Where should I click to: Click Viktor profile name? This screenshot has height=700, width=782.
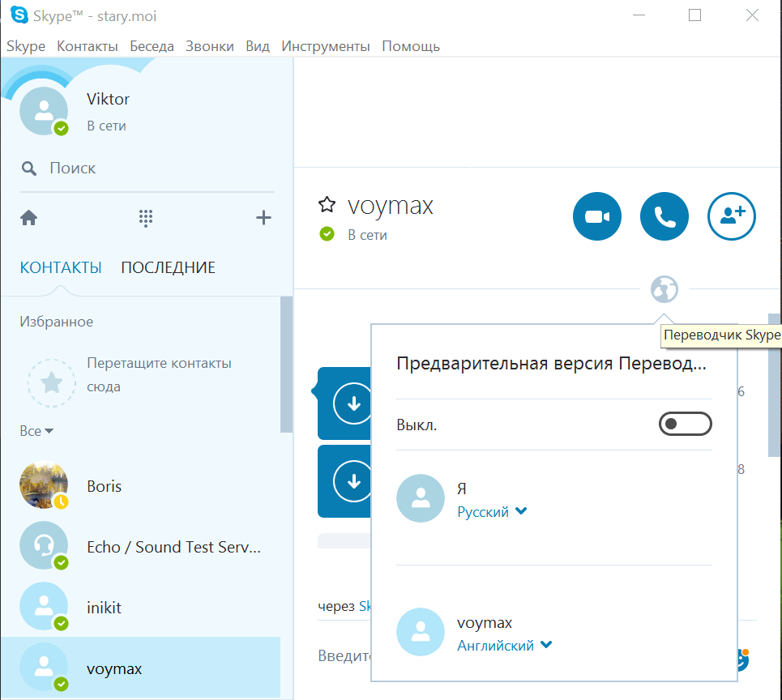point(108,99)
